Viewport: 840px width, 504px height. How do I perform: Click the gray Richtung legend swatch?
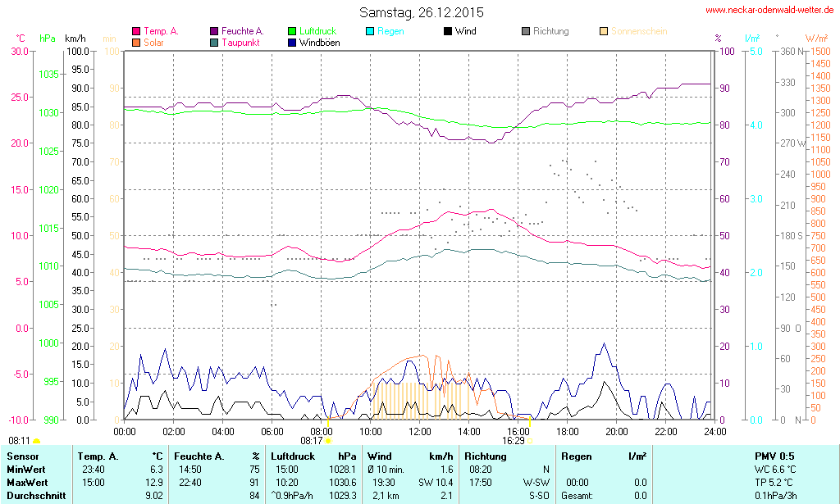526,31
